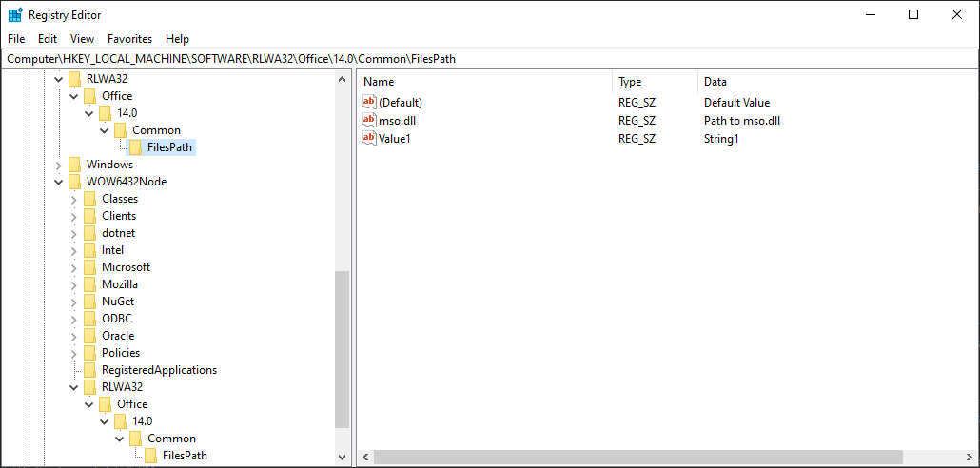The height and width of the screenshot is (468, 980).
Task: Expand the NuGet key
Action: pos(74,302)
